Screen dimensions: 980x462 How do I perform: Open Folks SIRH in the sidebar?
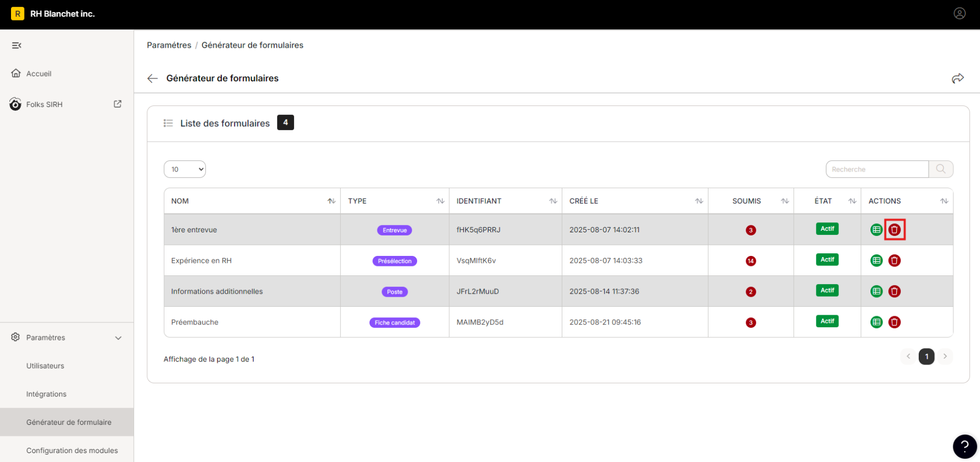[45, 104]
